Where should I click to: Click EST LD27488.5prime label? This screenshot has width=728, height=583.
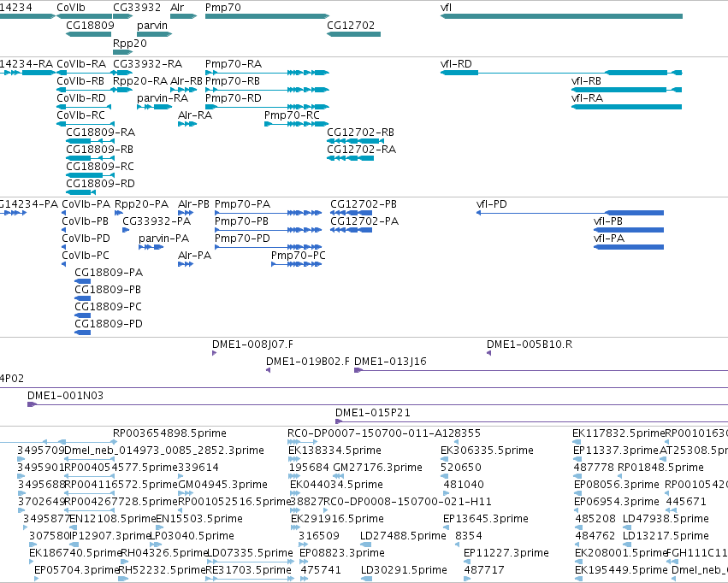pyautogui.click(x=403, y=536)
